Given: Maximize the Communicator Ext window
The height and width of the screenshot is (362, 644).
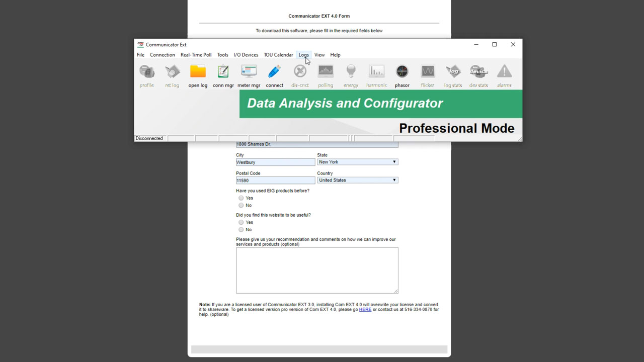Looking at the screenshot, I should click(x=495, y=44).
